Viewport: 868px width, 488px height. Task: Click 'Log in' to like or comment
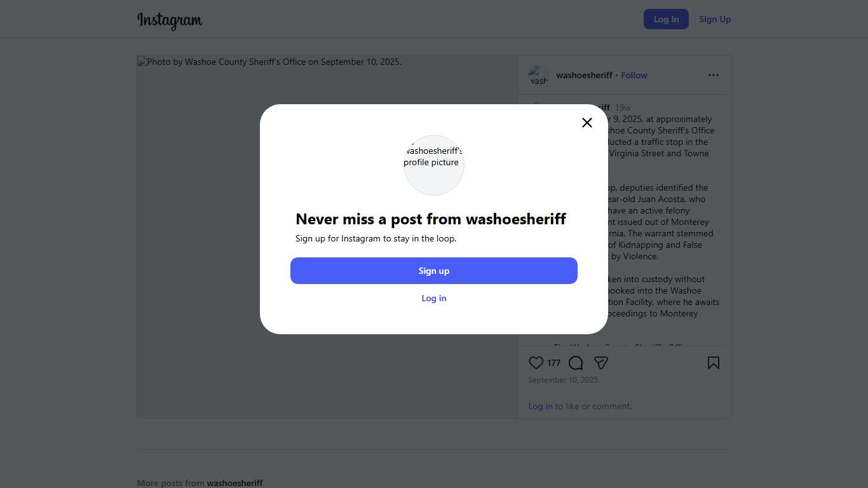(540, 406)
